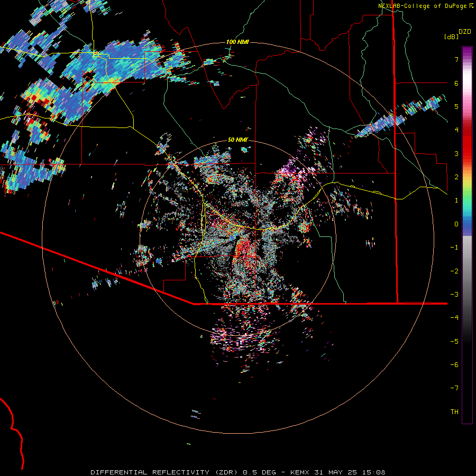Click the scale value "7" on the legend
476x476 pixels.
pos(456,59)
